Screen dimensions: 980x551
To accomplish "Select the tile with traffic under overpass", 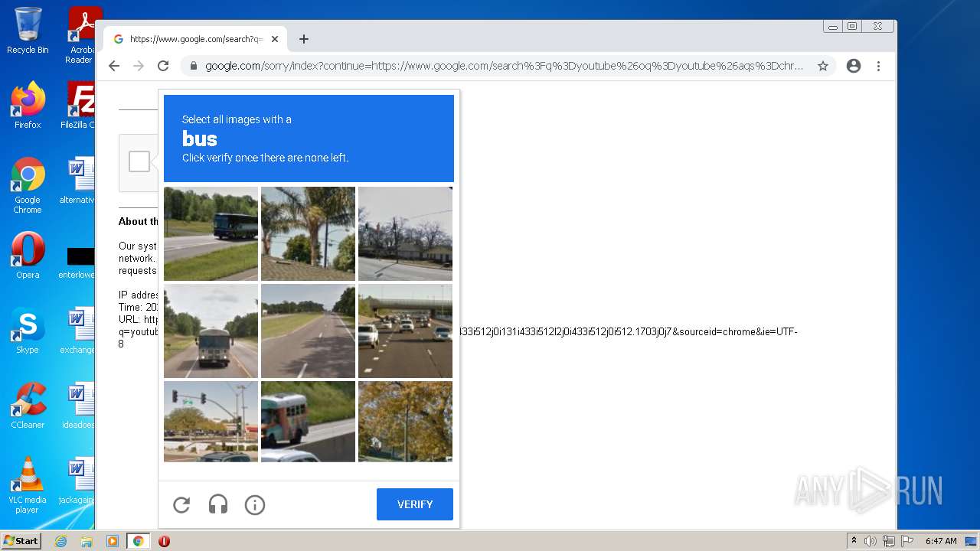I will (405, 331).
